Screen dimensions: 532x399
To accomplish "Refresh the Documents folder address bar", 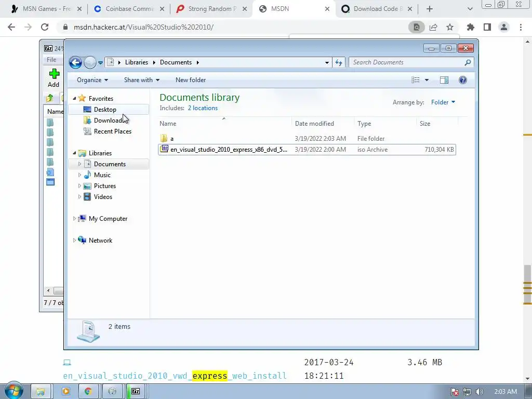I will click(339, 62).
